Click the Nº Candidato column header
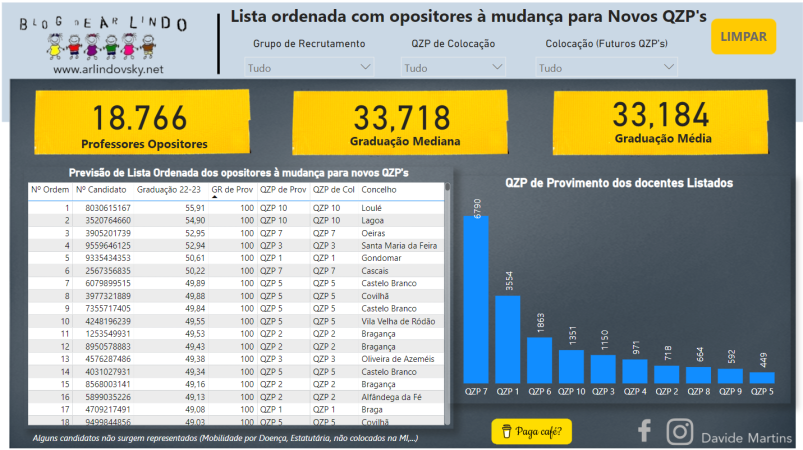The height and width of the screenshot is (450, 803). [101, 189]
